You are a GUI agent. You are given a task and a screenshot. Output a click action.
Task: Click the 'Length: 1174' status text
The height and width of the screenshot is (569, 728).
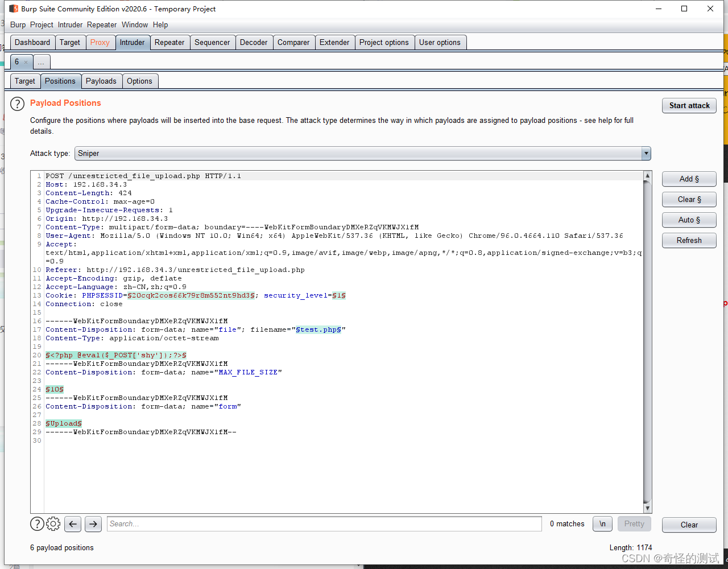pyautogui.click(x=631, y=547)
